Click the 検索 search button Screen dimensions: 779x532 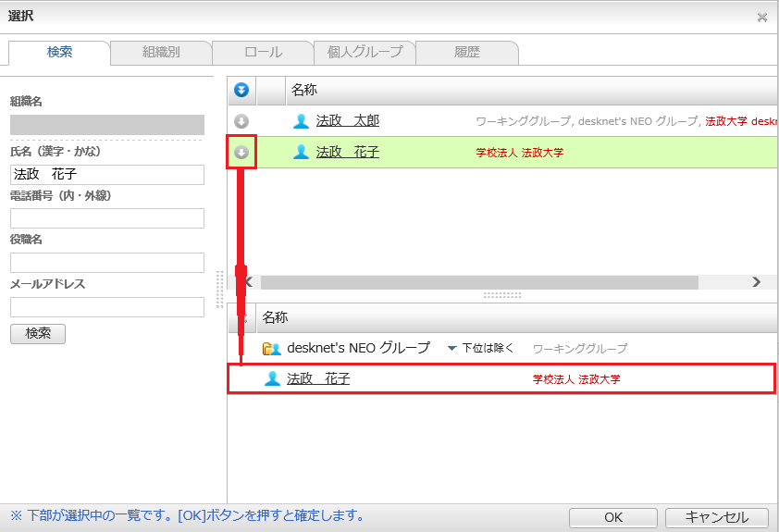coord(38,334)
